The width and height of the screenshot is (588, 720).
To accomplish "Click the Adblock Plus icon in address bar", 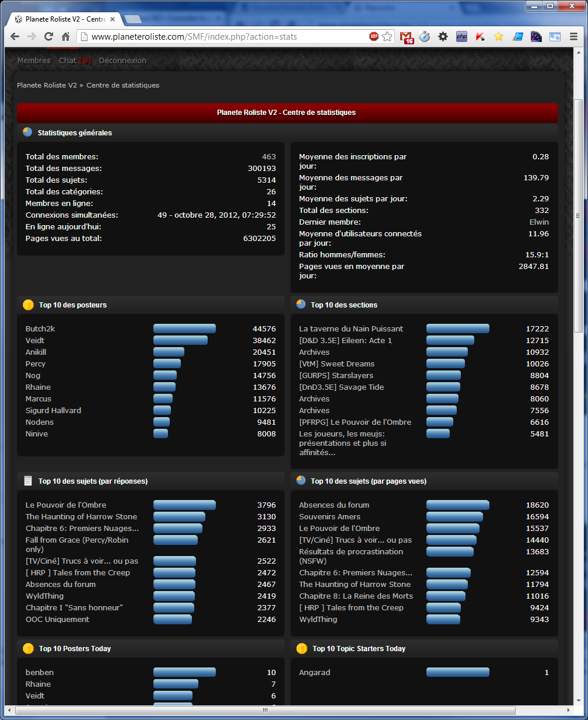I will click(x=374, y=36).
